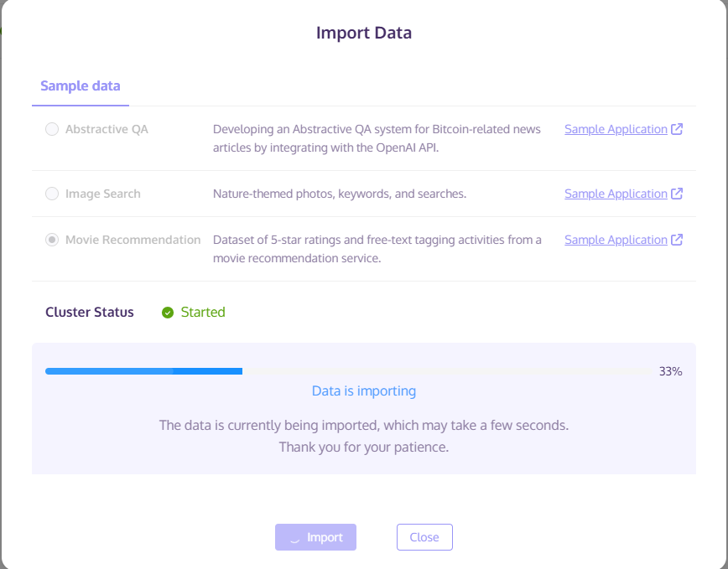The width and height of the screenshot is (728, 569).
Task: Switch to the Sample data tab
Action: tap(81, 85)
